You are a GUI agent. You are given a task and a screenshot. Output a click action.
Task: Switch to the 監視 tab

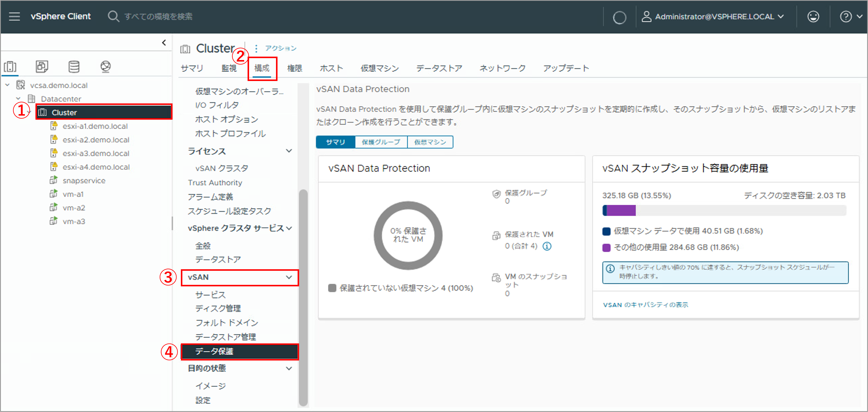coord(229,68)
